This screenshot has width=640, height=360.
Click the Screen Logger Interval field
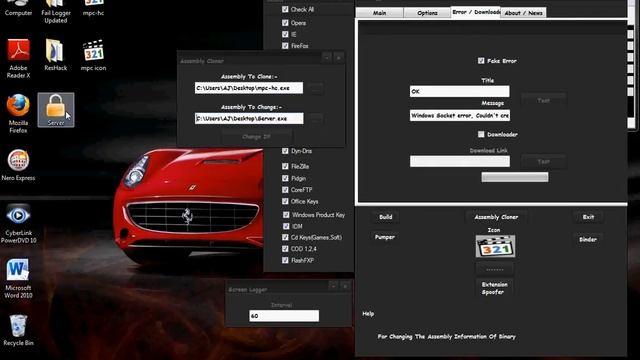click(284, 316)
